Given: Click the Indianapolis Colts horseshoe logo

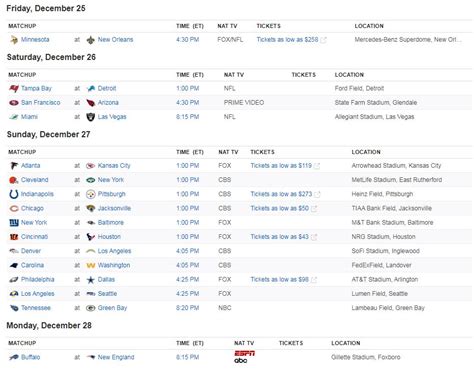Looking at the screenshot, I should tap(14, 194).
